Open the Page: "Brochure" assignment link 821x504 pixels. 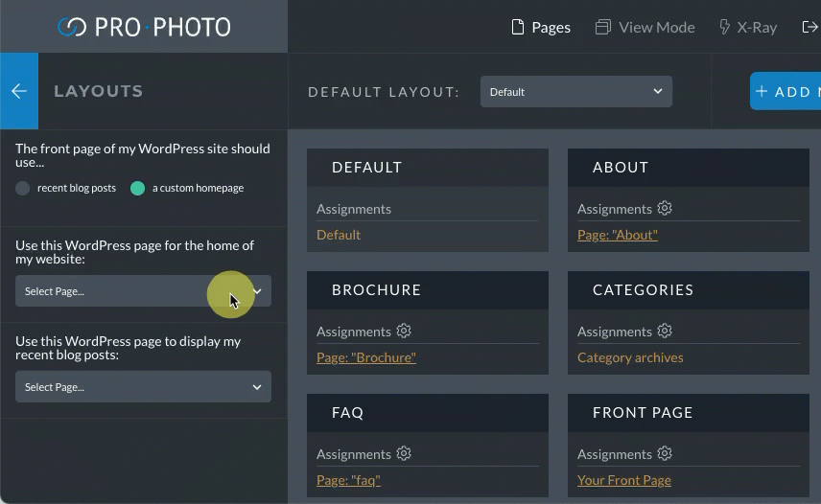(x=366, y=357)
